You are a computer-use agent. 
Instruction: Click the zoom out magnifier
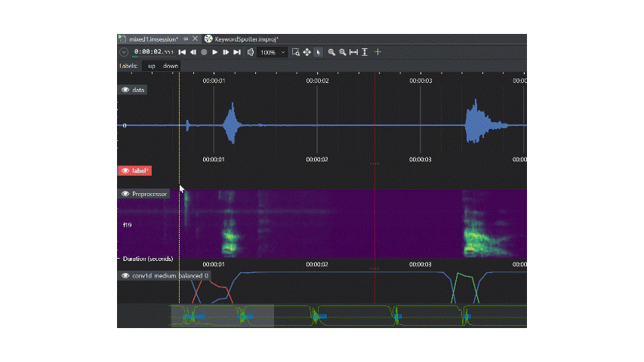coord(343,52)
